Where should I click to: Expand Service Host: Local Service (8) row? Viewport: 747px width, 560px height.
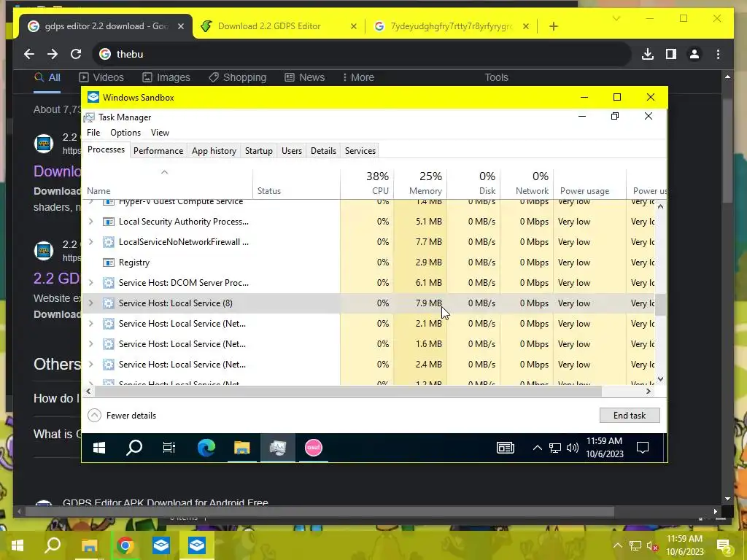tap(91, 303)
